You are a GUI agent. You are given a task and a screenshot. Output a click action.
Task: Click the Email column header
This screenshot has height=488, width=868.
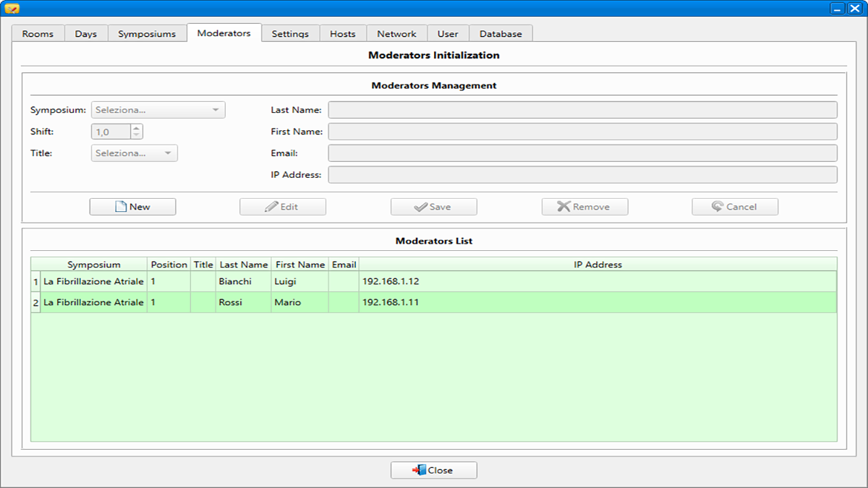click(x=344, y=265)
